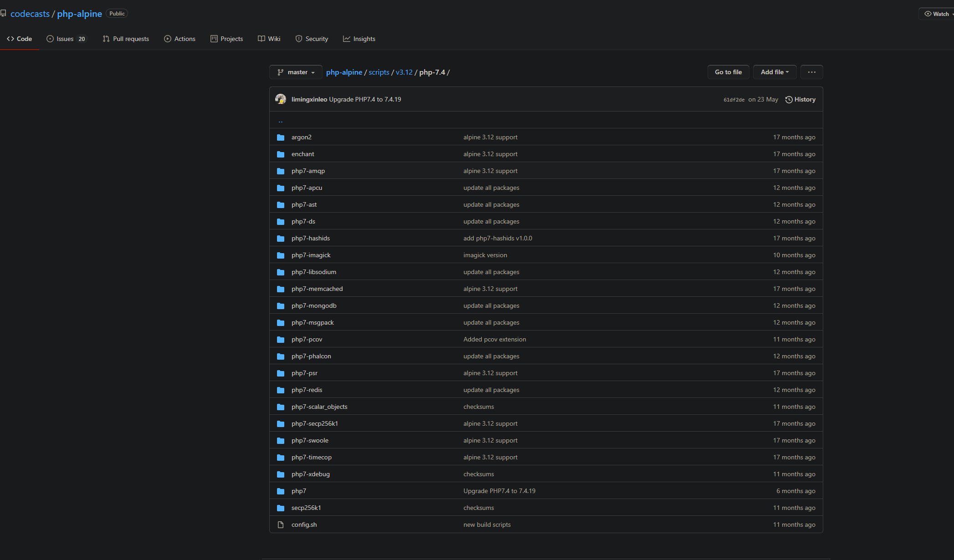Expand the Add file dropdown

click(774, 72)
